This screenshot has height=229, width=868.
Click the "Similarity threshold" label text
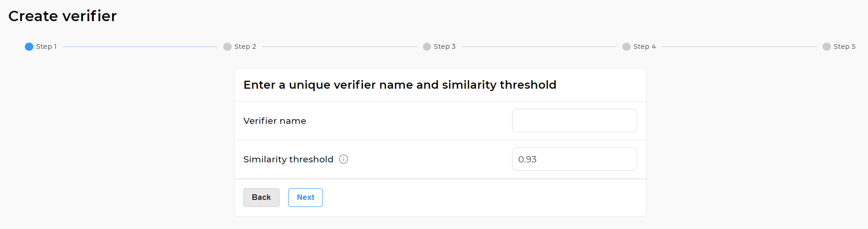(288, 159)
